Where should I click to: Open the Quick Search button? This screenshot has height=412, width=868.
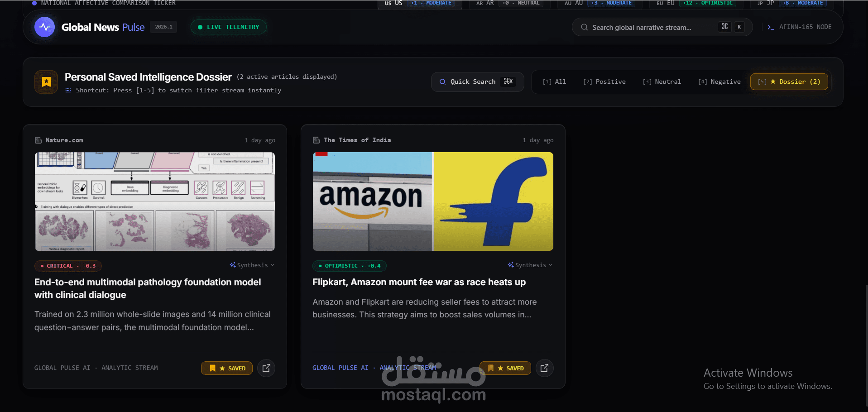(x=477, y=82)
